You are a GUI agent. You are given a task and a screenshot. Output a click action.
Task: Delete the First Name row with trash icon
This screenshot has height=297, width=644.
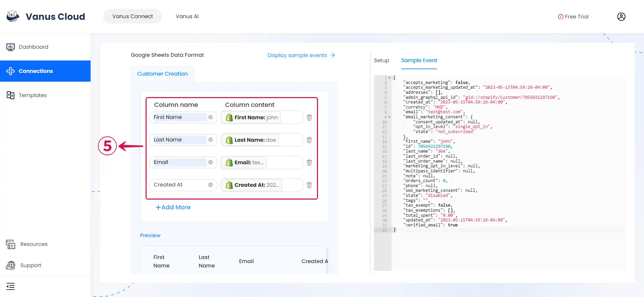309,117
